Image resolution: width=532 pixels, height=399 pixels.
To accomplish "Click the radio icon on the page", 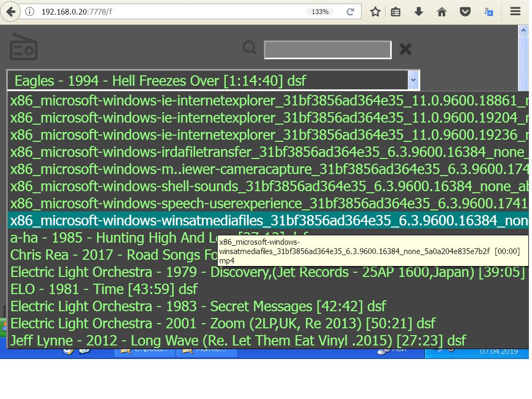I will click(23, 47).
